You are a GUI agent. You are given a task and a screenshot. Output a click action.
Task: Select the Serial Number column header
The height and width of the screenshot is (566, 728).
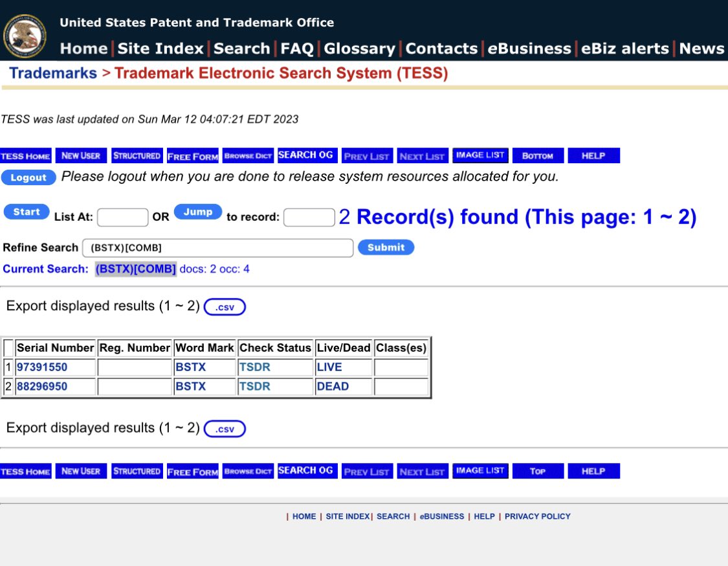coord(55,348)
